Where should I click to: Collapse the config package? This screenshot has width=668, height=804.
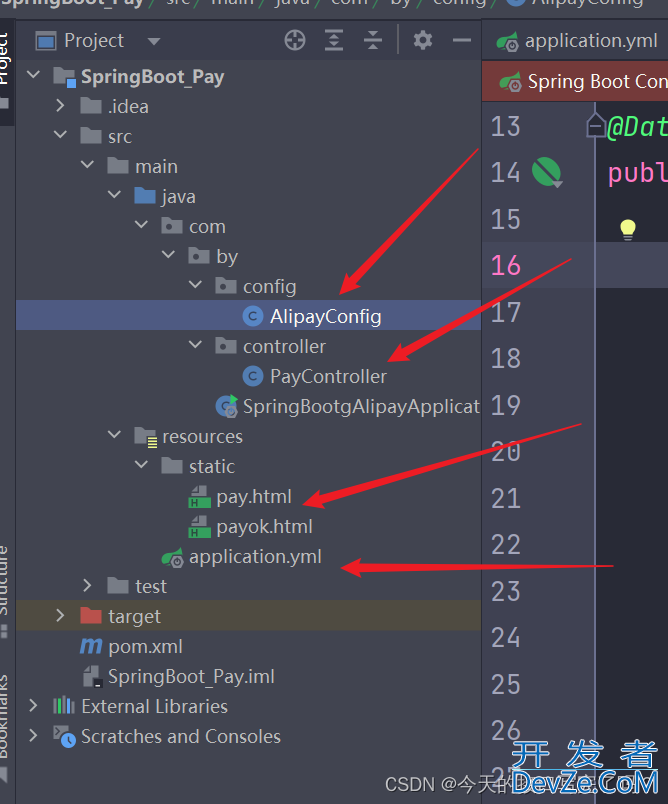click(196, 285)
